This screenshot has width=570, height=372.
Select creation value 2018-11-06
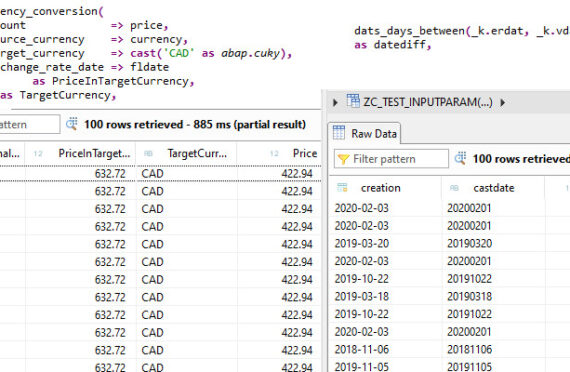[x=362, y=349]
